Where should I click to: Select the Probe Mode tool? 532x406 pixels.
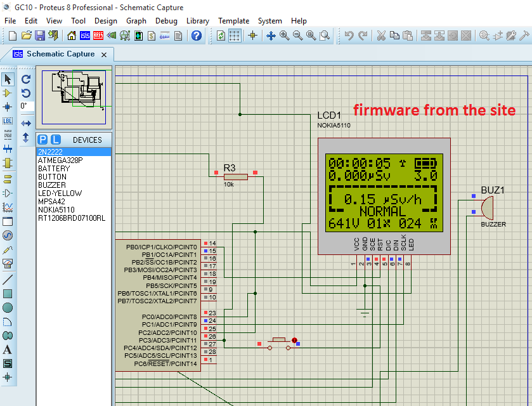[x=8, y=249]
